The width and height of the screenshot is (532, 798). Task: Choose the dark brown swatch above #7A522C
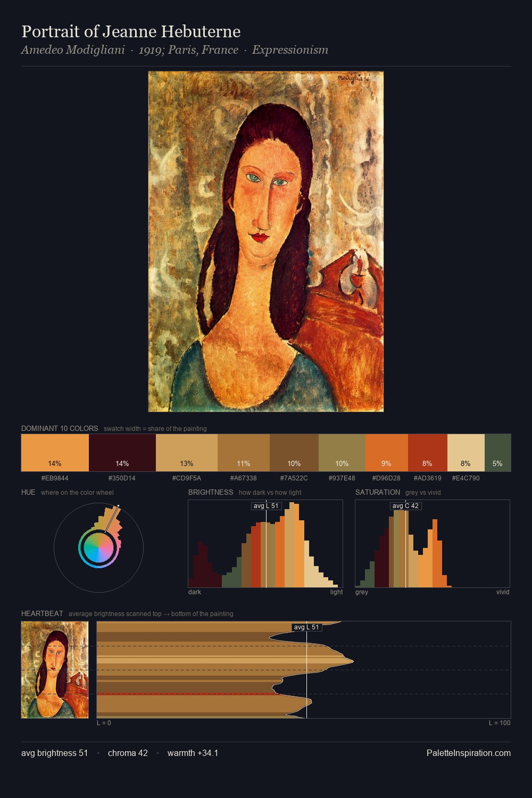click(294, 453)
